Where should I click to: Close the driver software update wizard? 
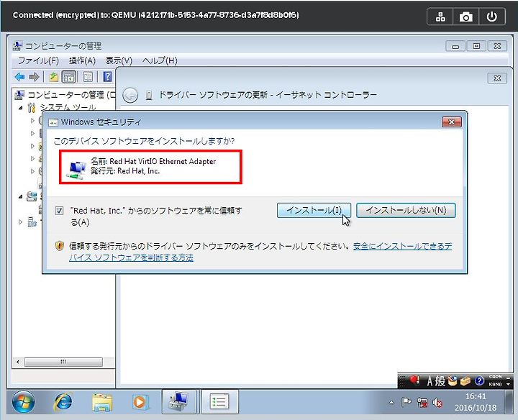tap(497, 78)
